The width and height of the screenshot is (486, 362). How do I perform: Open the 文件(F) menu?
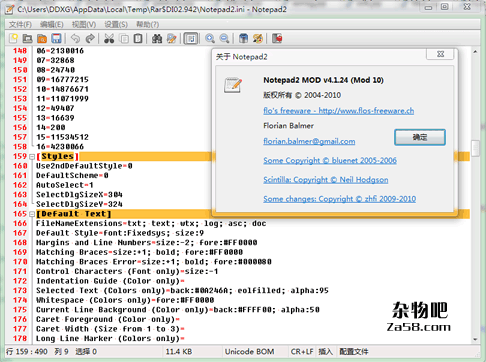pyautogui.click(x=20, y=24)
